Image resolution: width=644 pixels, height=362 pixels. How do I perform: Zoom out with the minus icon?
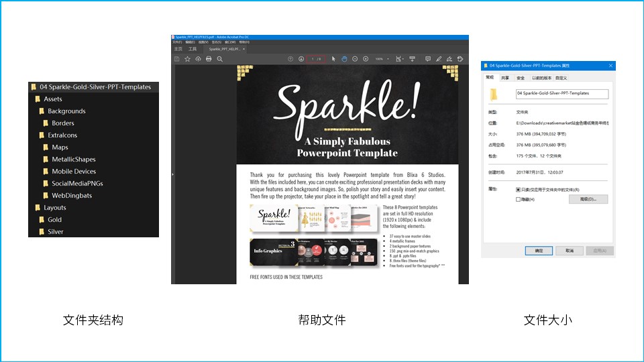pos(355,59)
